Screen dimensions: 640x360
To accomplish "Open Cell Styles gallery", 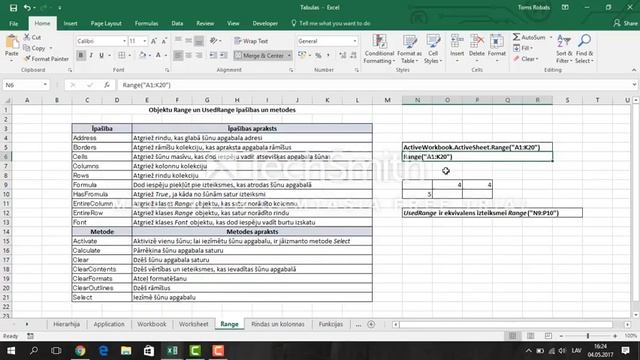I will tap(433, 49).
